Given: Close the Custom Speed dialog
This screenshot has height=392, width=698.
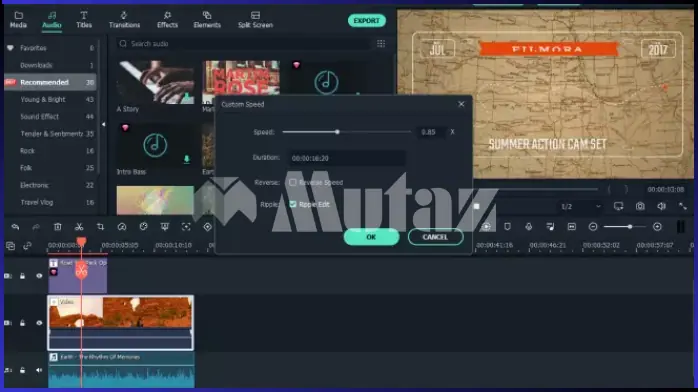Looking at the screenshot, I should point(461,104).
